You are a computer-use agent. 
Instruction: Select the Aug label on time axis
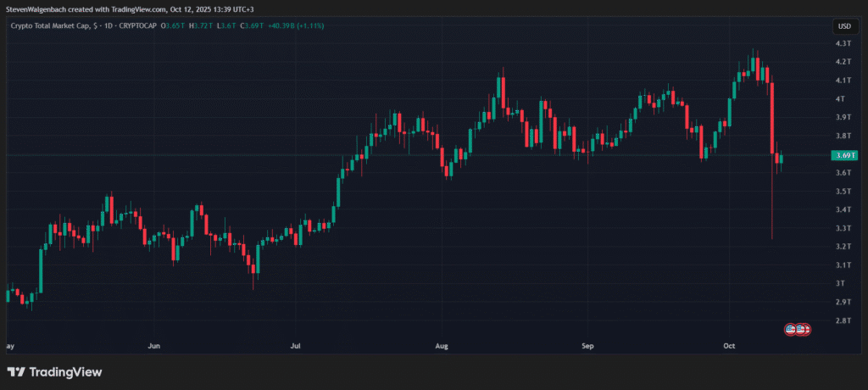[x=440, y=346]
